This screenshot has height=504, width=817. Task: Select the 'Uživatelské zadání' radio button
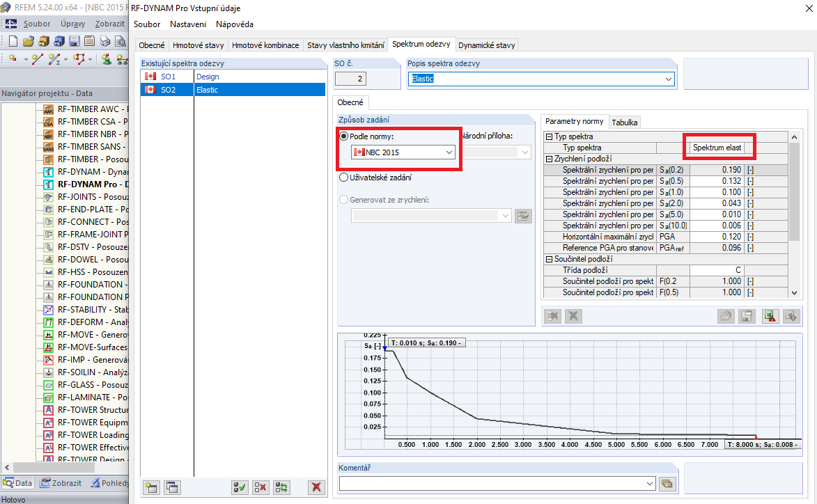click(x=344, y=178)
